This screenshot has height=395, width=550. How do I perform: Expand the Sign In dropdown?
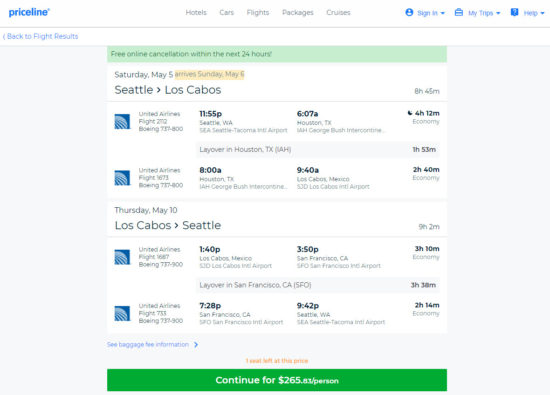click(x=431, y=13)
